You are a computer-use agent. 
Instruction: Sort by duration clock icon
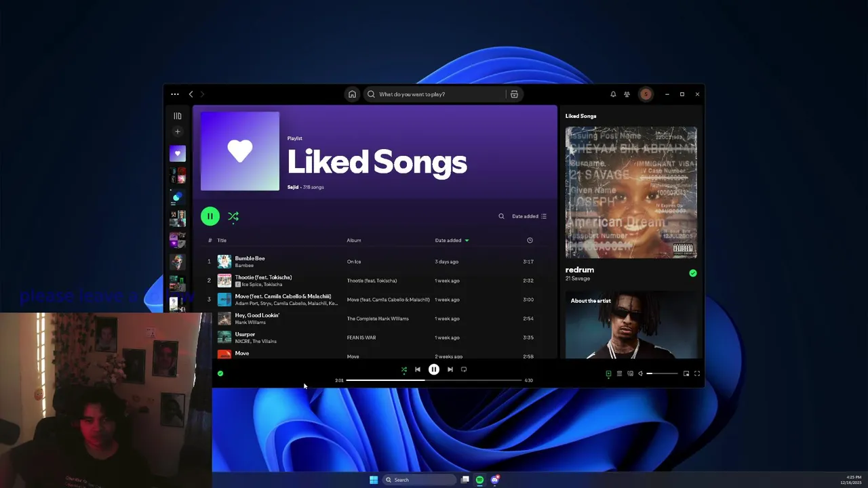tap(530, 241)
